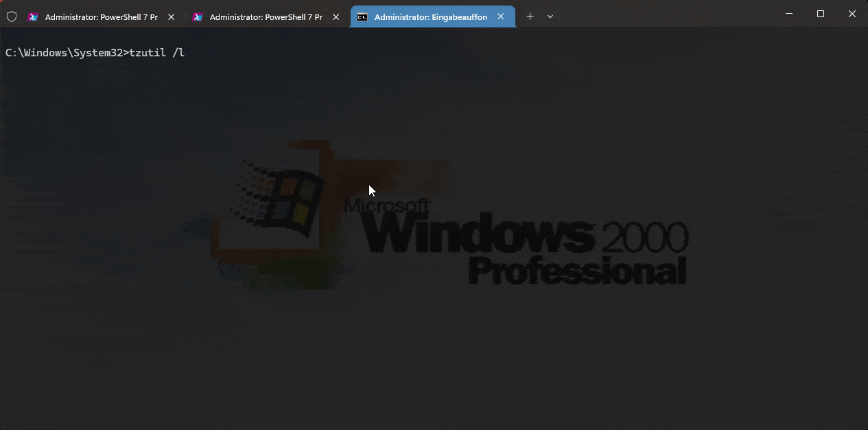The height and width of the screenshot is (430, 868).
Task: Minimize the terminal window
Action: click(x=788, y=14)
